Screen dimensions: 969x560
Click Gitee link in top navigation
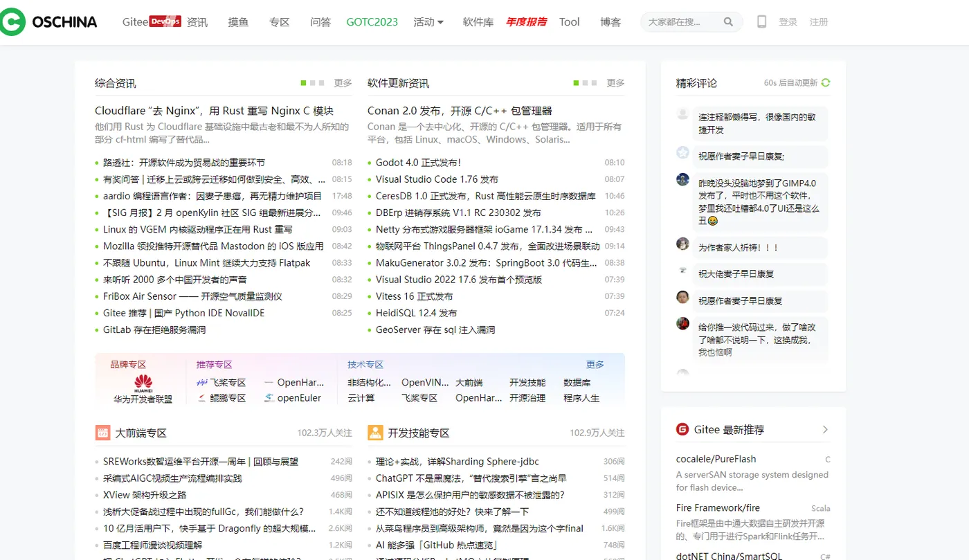[135, 22]
